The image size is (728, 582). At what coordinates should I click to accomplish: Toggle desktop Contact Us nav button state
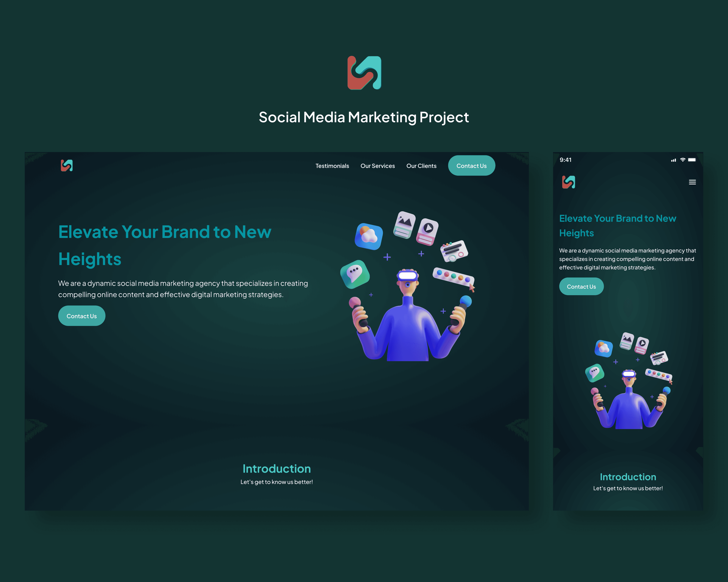coord(471,165)
